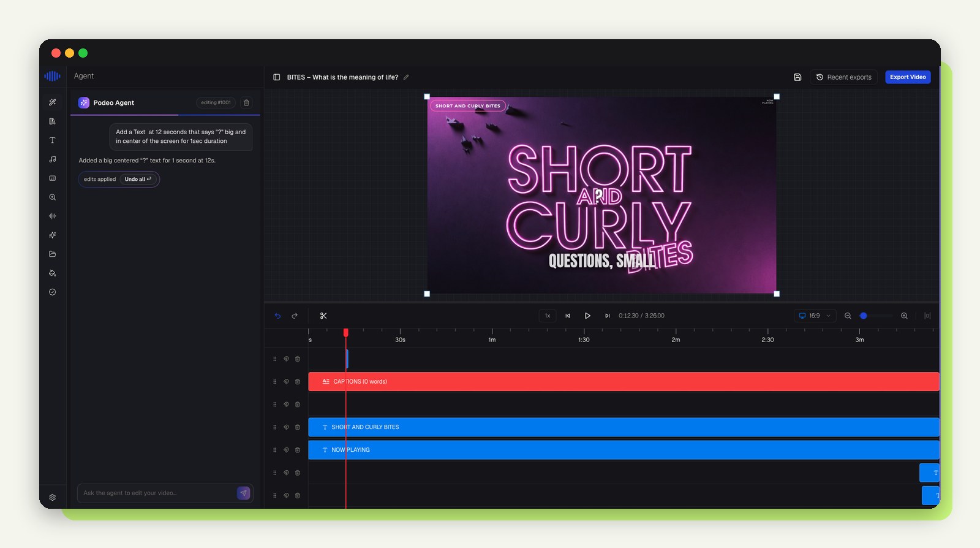The image size is (980, 548).
Task: Toggle visibility of the CAPTIONS track
Action: point(286,381)
